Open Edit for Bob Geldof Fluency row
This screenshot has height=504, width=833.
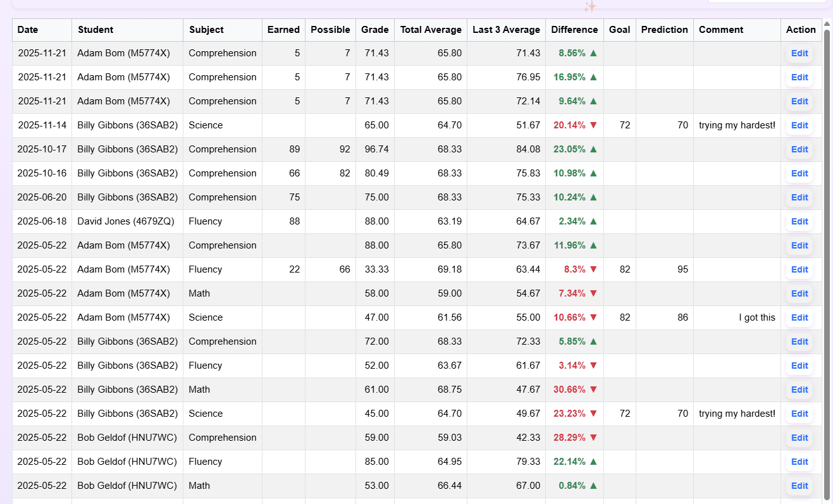click(x=799, y=462)
